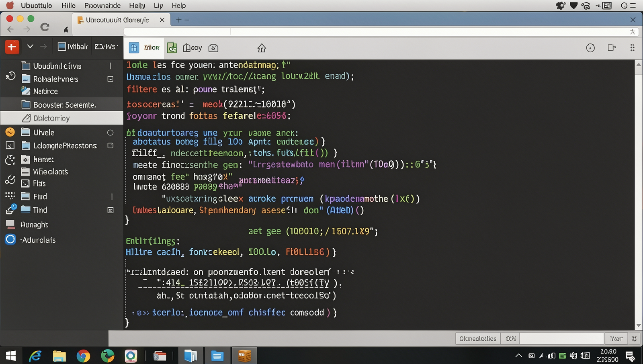Image resolution: width=643 pixels, height=364 pixels.
Task: Click the 0% status indicator
Action: [x=510, y=339]
